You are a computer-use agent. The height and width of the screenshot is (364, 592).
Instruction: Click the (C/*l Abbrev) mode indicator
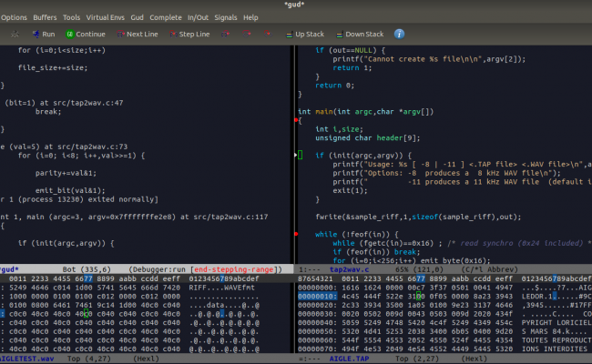[x=490, y=269]
